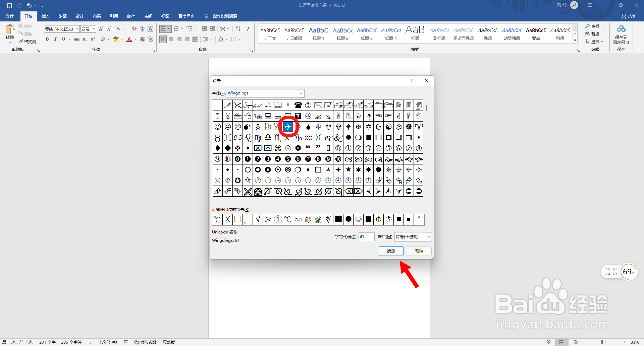644x346 pixels.
Task: Apply text highlight color
Action: 116,39
